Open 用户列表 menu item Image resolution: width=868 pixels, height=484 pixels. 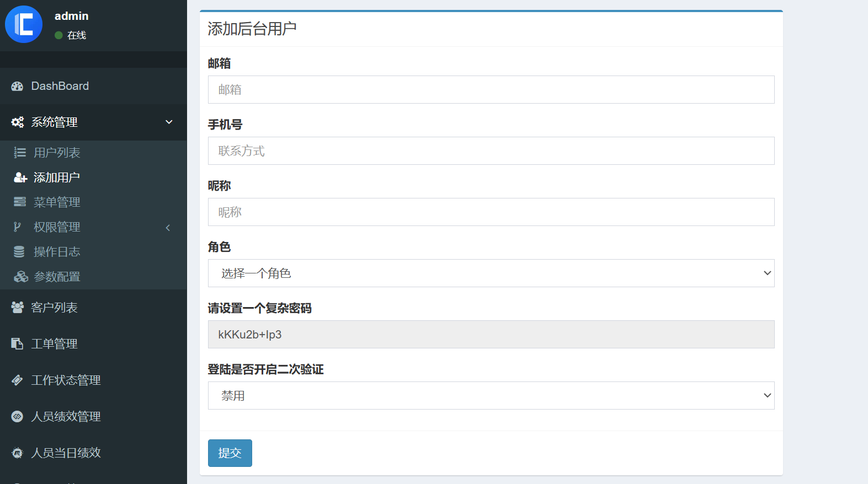tap(93, 153)
